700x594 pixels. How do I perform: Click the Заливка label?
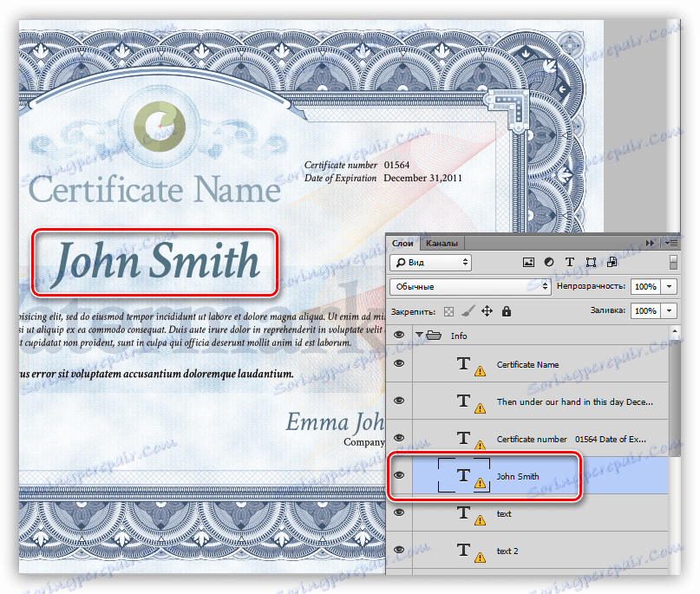607,310
